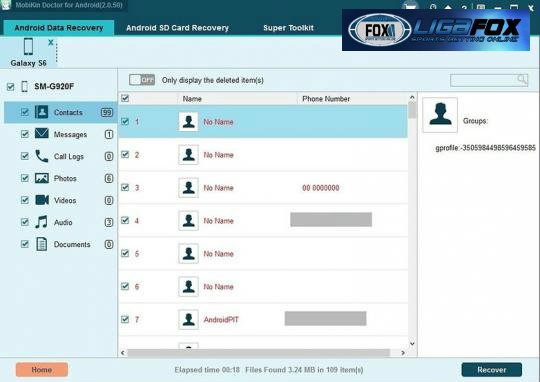Select contact row number 5 No Name
The height and width of the screenshot is (382, 540).
tap(263, 254)
